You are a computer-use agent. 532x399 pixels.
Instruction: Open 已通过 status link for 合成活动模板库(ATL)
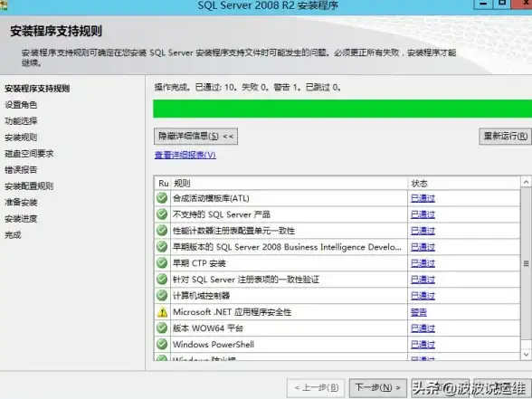coord(423,198)
